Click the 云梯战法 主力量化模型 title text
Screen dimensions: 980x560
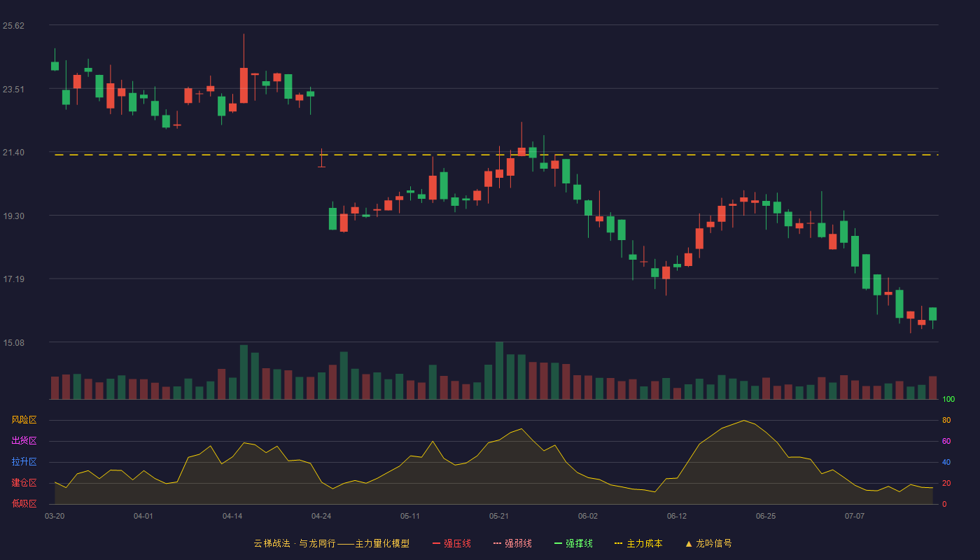pyautogui.click(x=331, y=543)
